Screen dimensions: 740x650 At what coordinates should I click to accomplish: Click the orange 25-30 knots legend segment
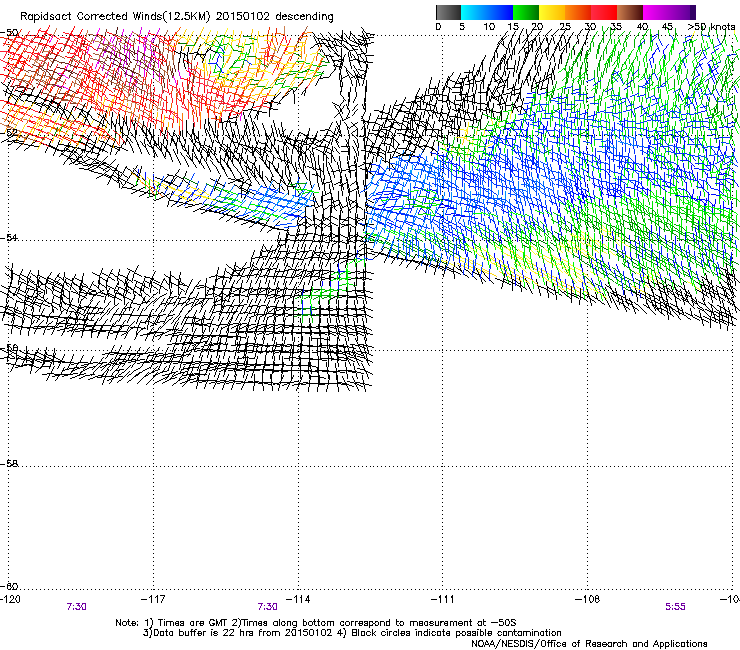point(578,12)
